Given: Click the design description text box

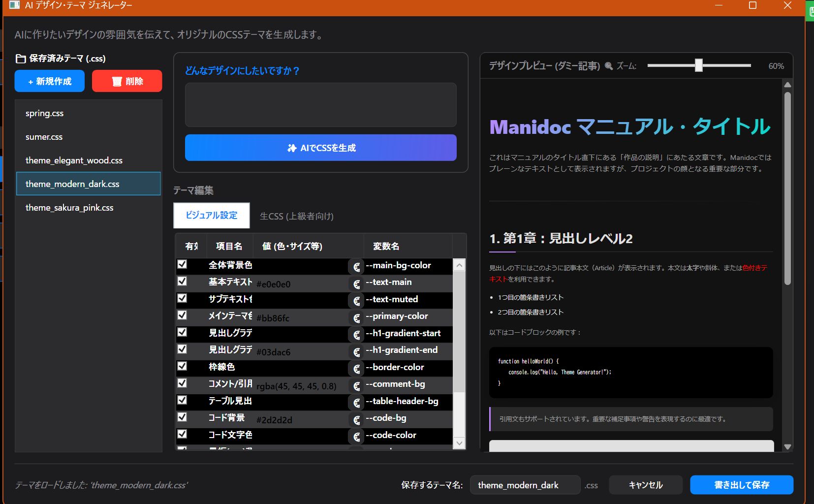Looking at the screenshot, I should click(x=320, y=105).
